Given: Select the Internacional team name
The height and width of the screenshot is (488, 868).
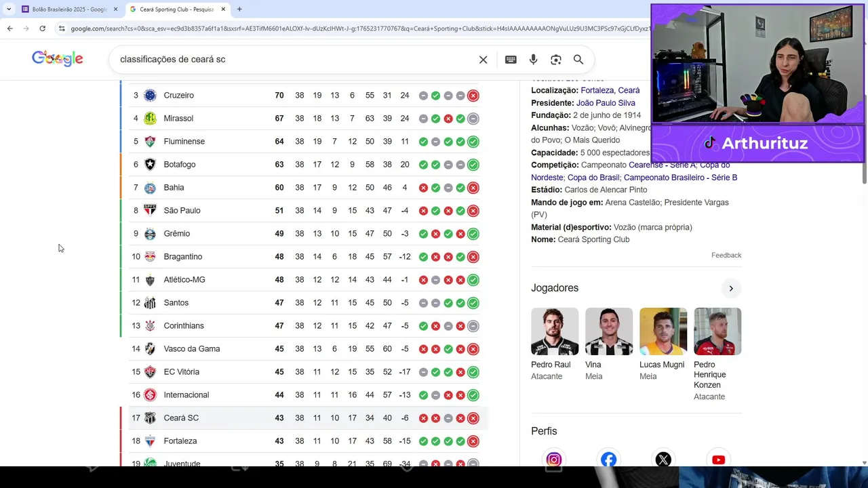Looking at the screenshot, I should click(x=186, y=395).
